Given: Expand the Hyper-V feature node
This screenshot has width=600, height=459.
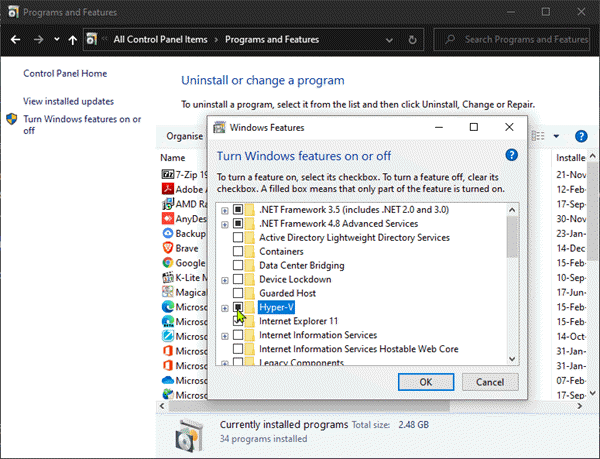Looking at the screenshot, I should point(224,308).
